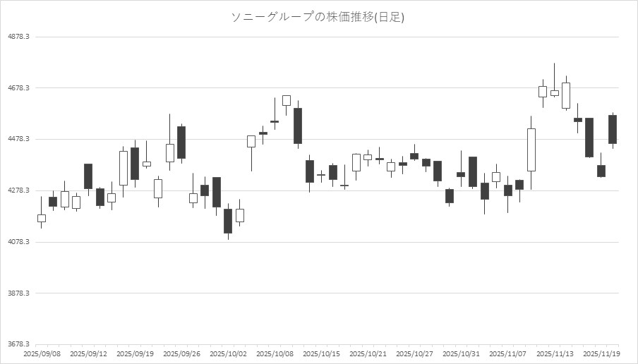
Task: Select the 2025/10/15 date axis label
Action: (321, 353)
